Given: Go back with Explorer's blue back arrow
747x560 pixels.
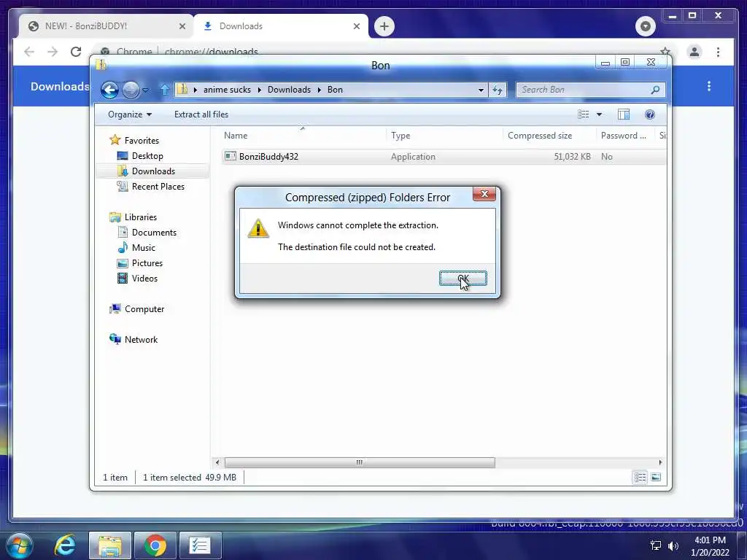Looking at the screenshot, I should coord(109,90).
